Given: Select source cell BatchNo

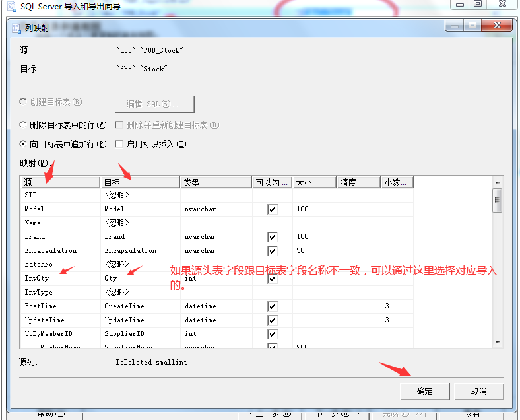Looking at the screenshot, I should click(60, 264).
